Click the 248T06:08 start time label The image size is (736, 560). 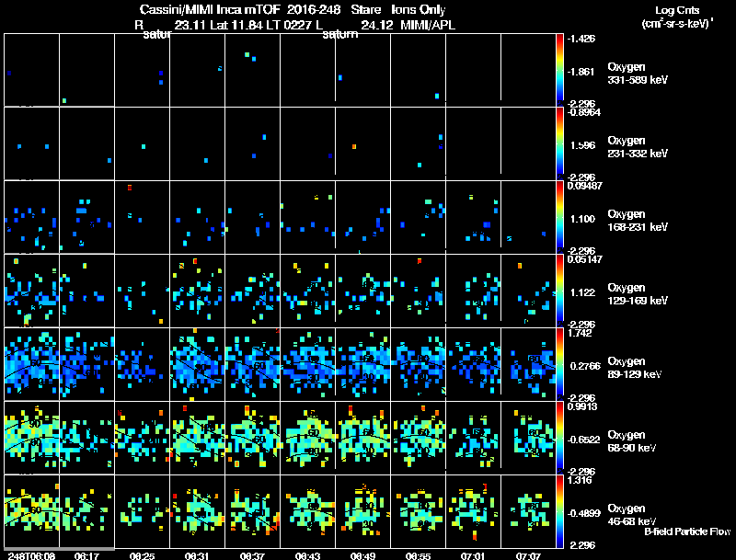pos(31,555)
